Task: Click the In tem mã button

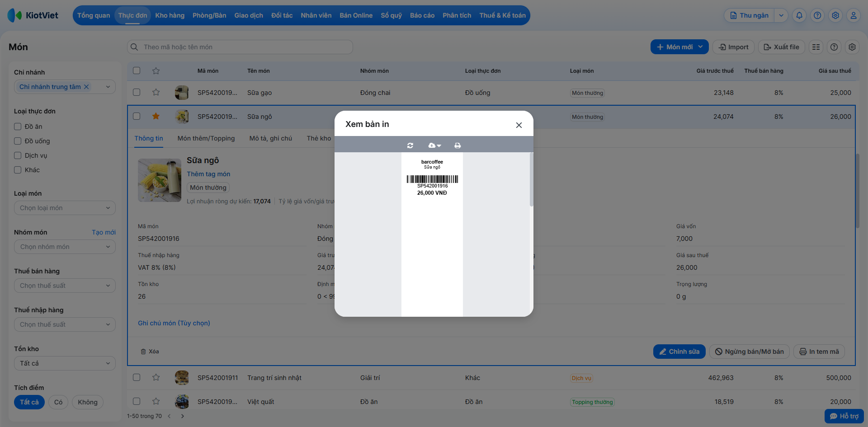Action: 819,352
